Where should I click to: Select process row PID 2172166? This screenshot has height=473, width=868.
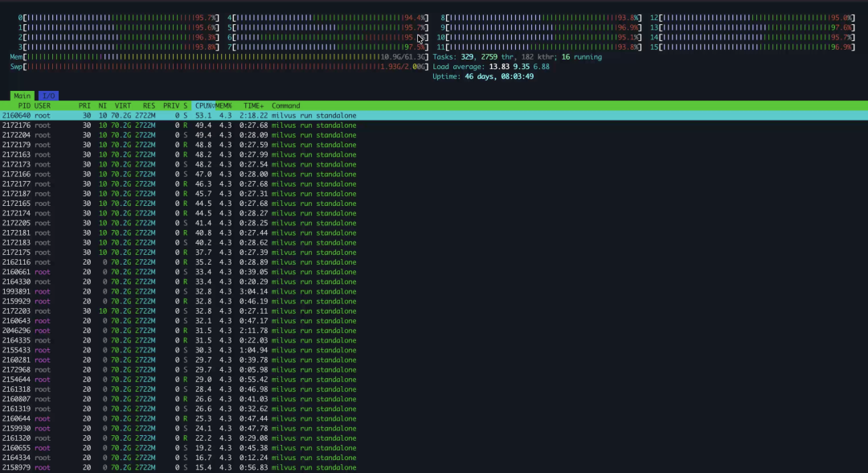coord(434,175)
